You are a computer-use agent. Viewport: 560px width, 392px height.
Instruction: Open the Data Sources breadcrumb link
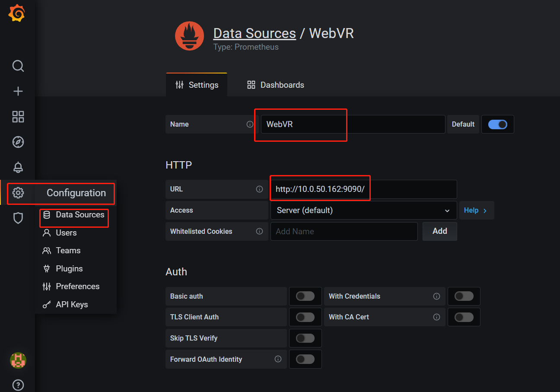254,33
